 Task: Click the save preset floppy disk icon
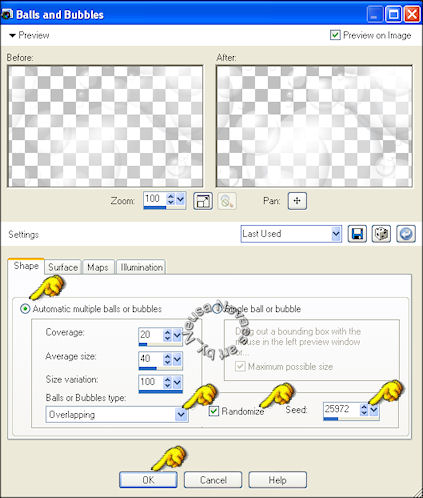(x=357, y=234)
